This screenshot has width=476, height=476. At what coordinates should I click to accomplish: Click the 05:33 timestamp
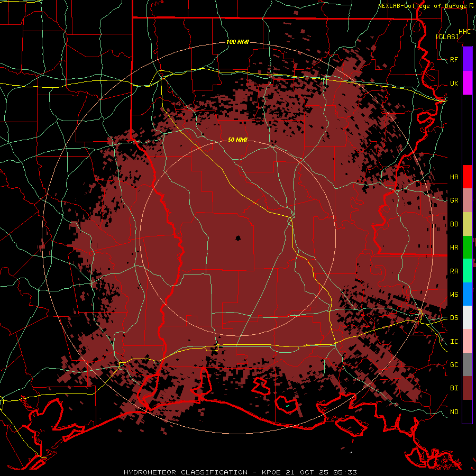pyautogui.click(x=346, y=472)
